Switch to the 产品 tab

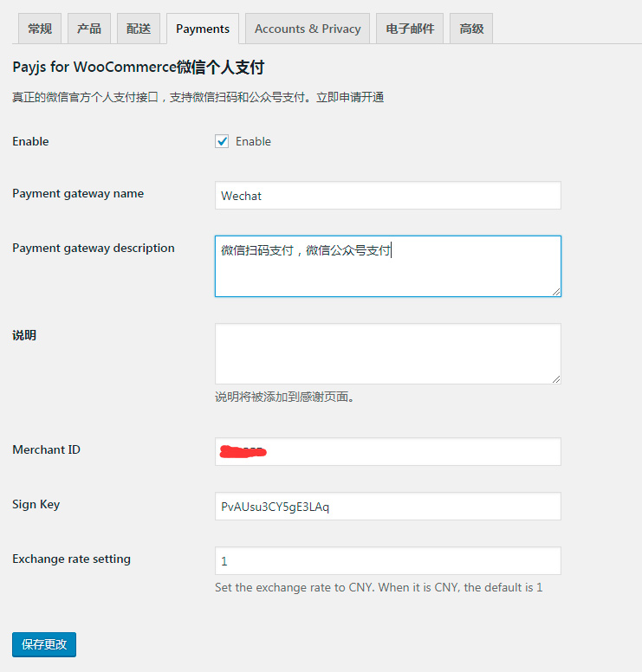[x=89, y=29]
